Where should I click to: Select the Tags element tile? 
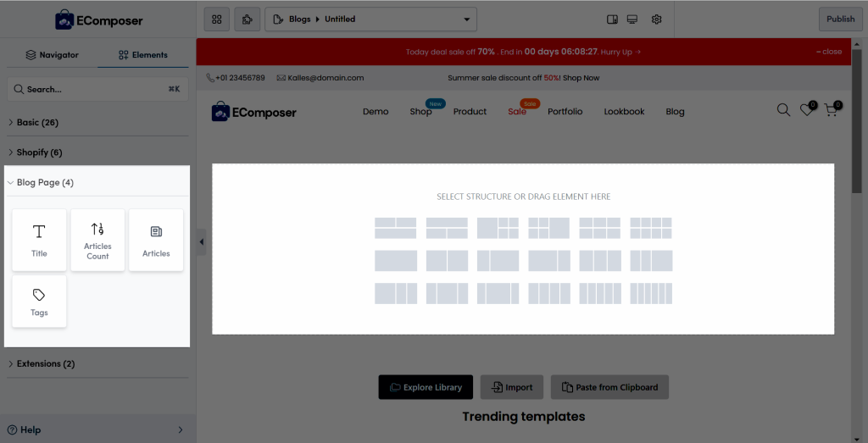pyautogui.click(x=39, y=302)
